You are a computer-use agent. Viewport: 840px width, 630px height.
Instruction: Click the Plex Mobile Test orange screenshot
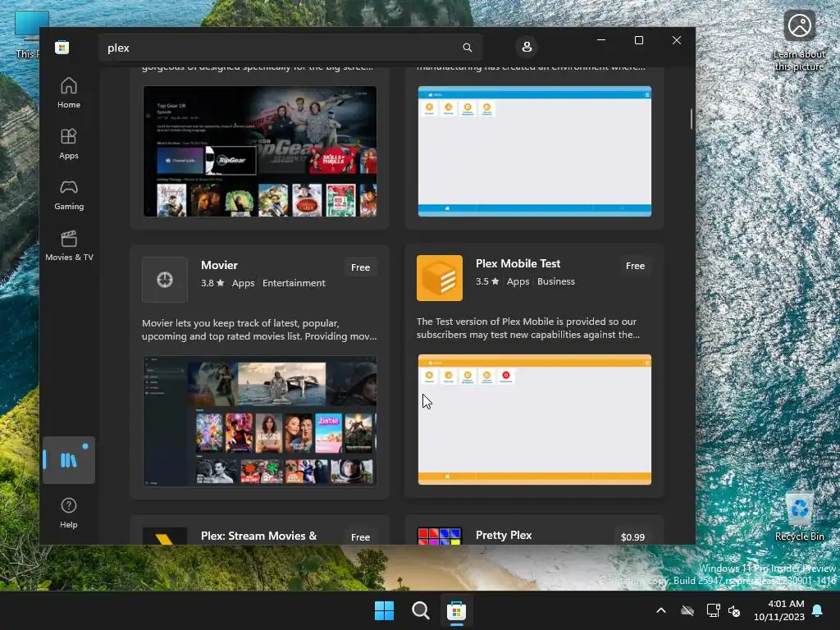535,419
